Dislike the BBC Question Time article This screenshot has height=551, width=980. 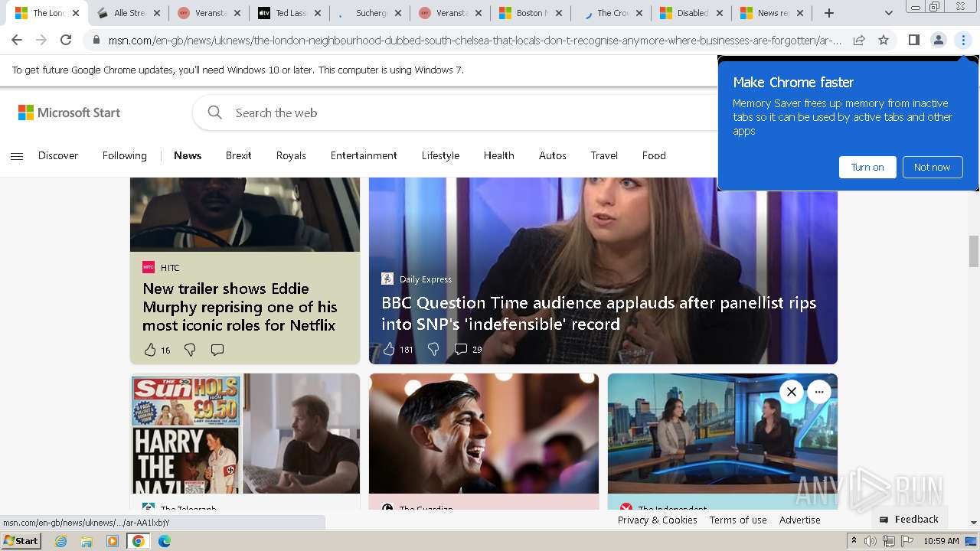coord(433,349)
